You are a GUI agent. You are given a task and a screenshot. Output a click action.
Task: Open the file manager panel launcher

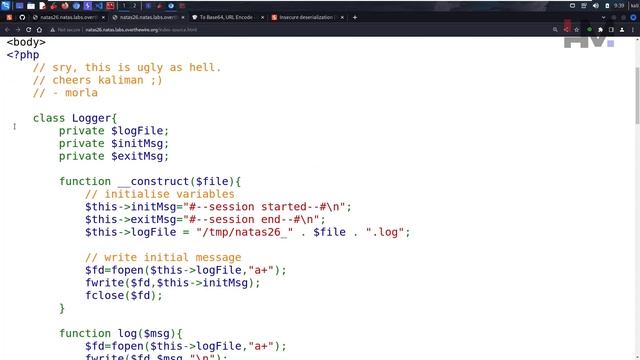tap(31, 6)
